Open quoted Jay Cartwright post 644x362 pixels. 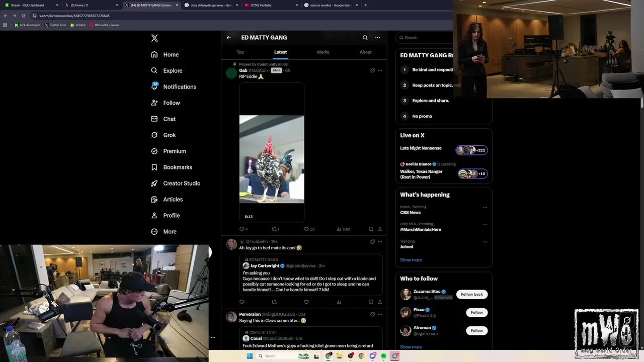pos(311,275)
